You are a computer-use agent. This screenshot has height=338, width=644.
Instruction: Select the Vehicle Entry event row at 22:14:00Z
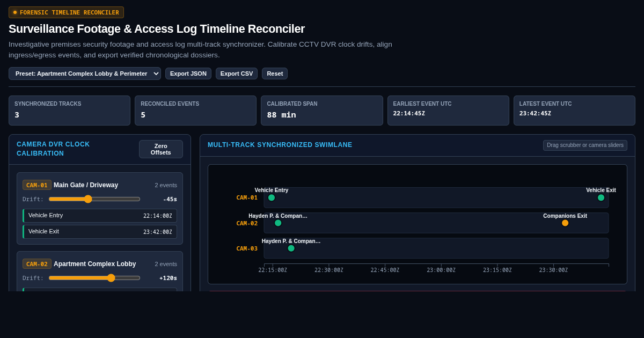tap(100, 216)
